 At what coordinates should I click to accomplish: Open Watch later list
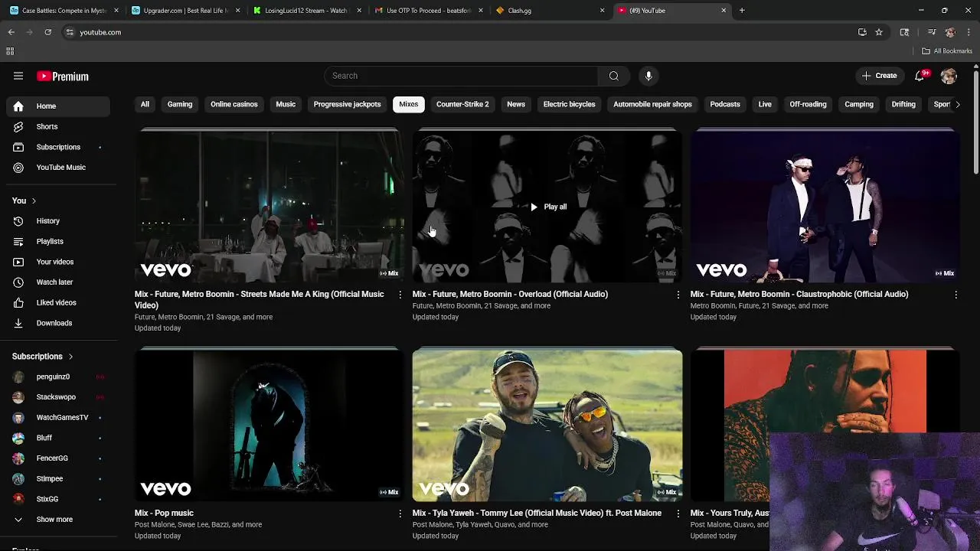coord(58,282)
